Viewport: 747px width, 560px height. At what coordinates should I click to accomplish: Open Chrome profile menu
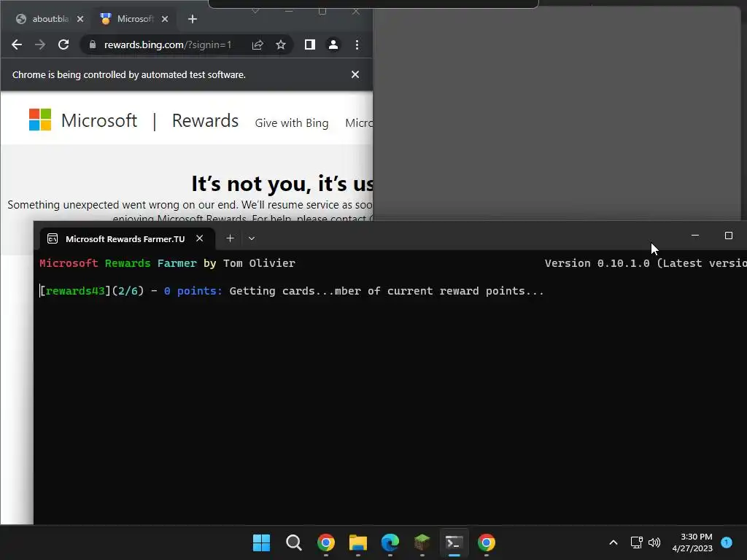[x=333, y=44]
